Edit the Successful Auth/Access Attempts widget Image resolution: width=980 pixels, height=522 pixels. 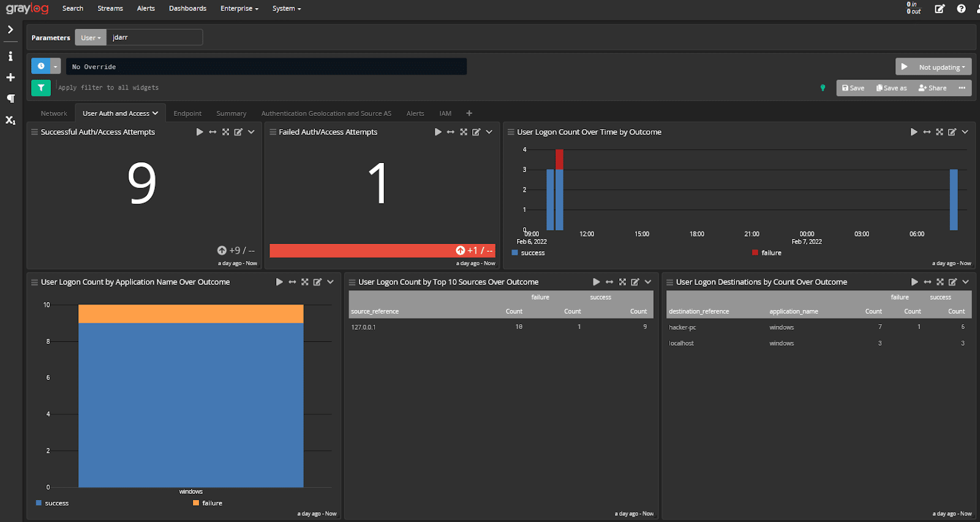point(238,132)
